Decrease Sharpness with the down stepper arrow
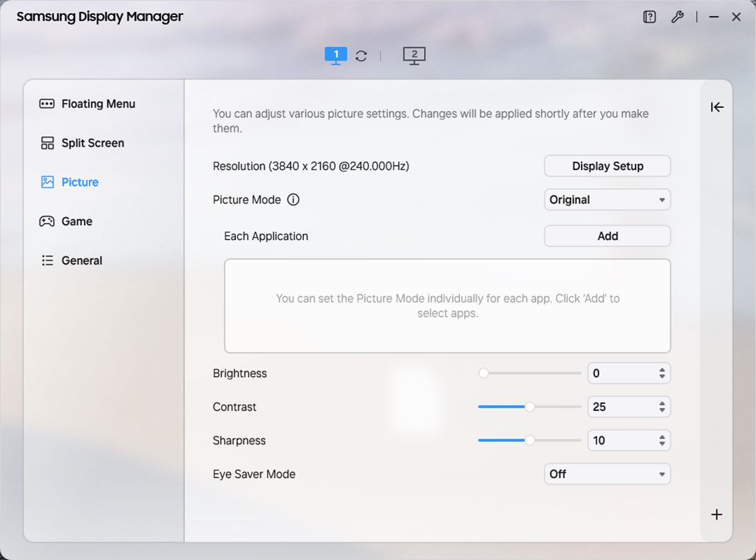Screen dimensions: 756x560 (x=662, y=444)
